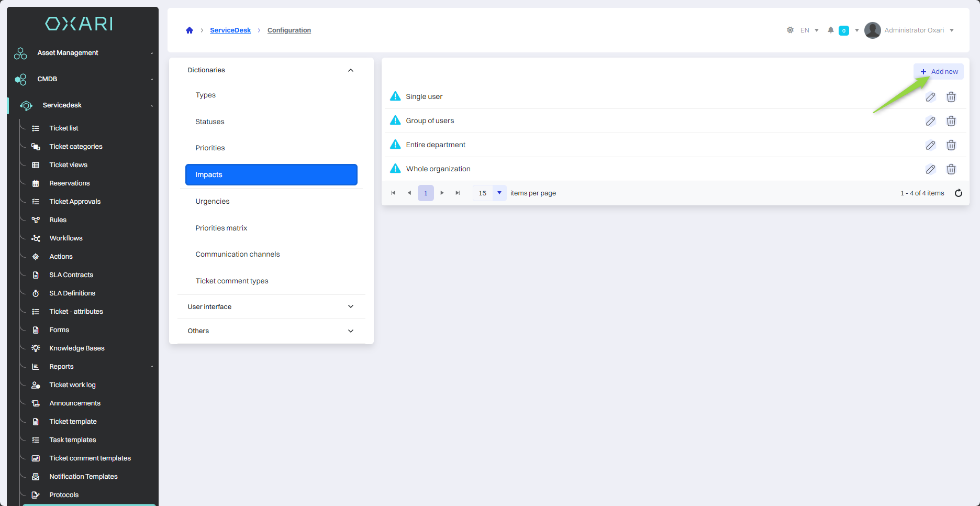Follow the ServiceDesk breadcrumb link
The image size is (980, 506).
(230, 30)
